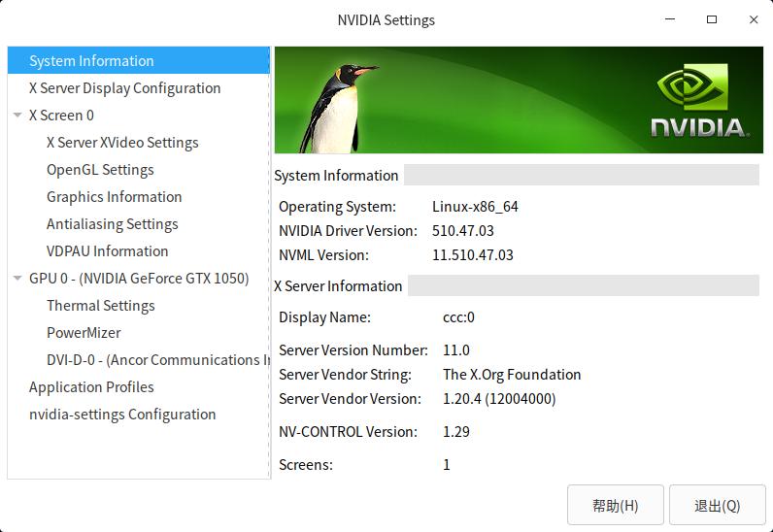Click NVML version value 11.510.47.03
This screenshot has height=532, width=773.
[473, 255]
